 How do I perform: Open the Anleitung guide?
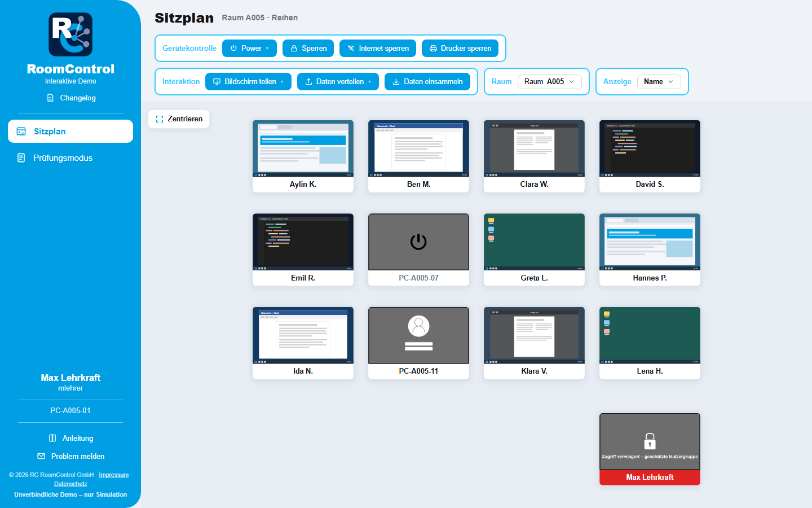(71, 438)
